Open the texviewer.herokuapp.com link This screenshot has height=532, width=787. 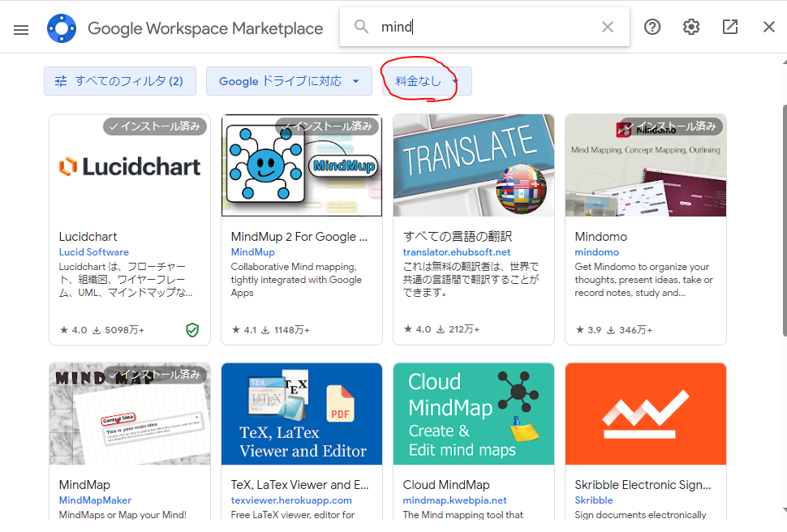[291, 500]
